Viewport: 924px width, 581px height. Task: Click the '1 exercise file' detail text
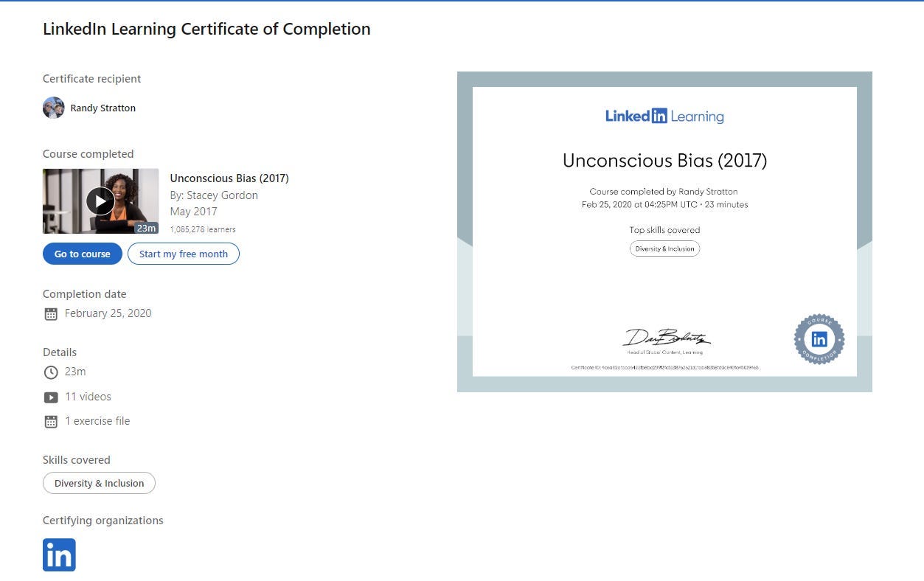point(97,421)
